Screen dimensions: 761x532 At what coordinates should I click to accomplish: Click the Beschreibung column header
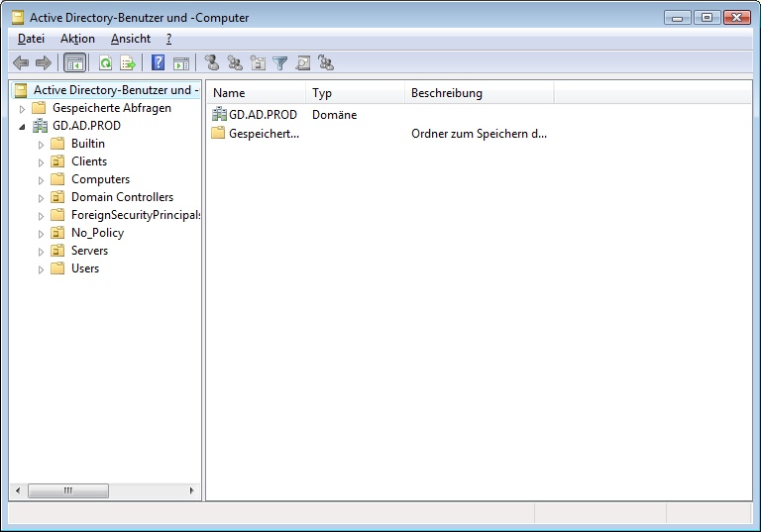click(x=478, y=93)
